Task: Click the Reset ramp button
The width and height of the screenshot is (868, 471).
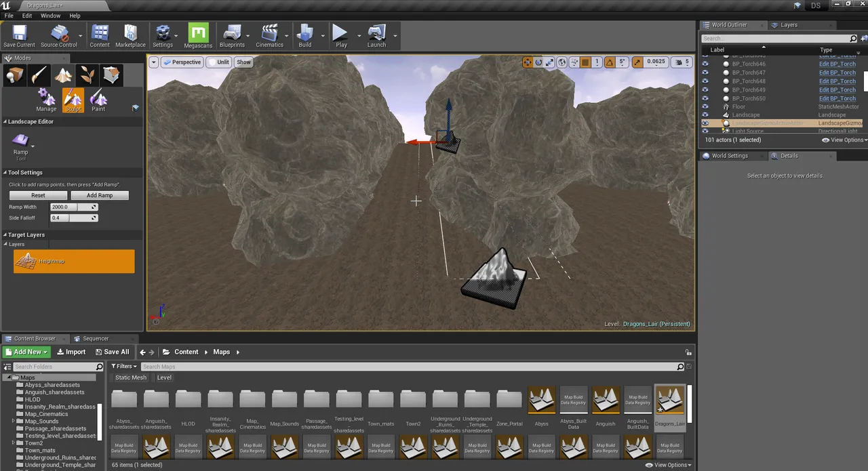Action: 38,195
